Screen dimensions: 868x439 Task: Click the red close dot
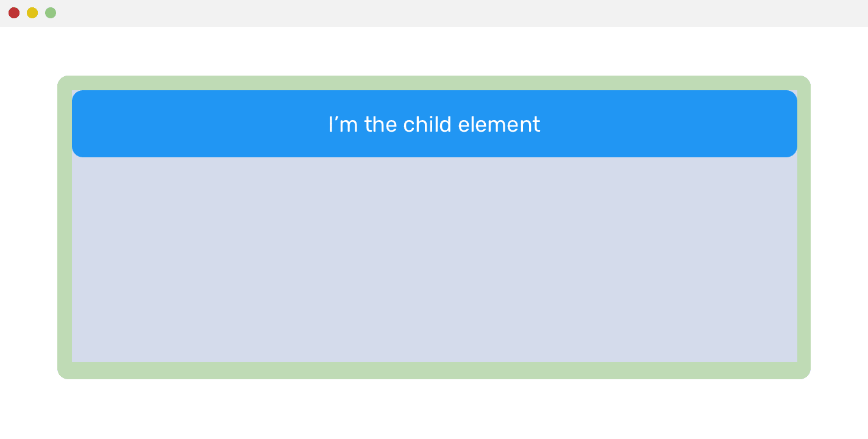pos(14,13)
